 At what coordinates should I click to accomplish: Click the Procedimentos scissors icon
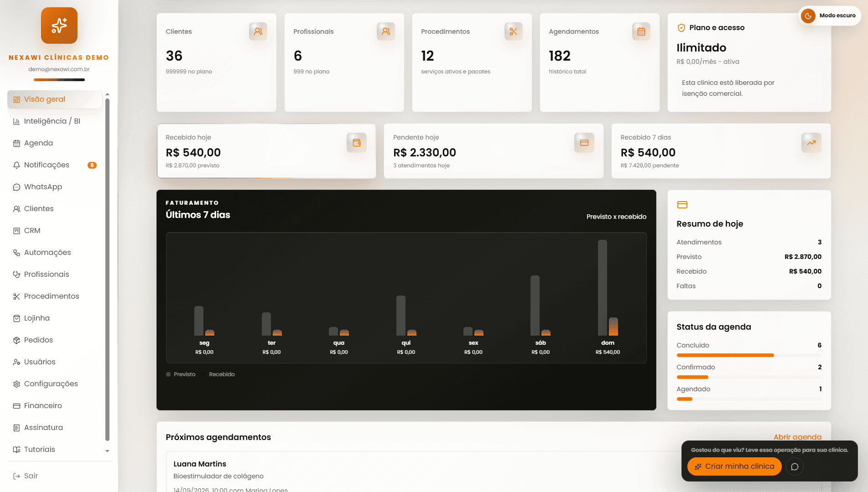coord(514,31)
